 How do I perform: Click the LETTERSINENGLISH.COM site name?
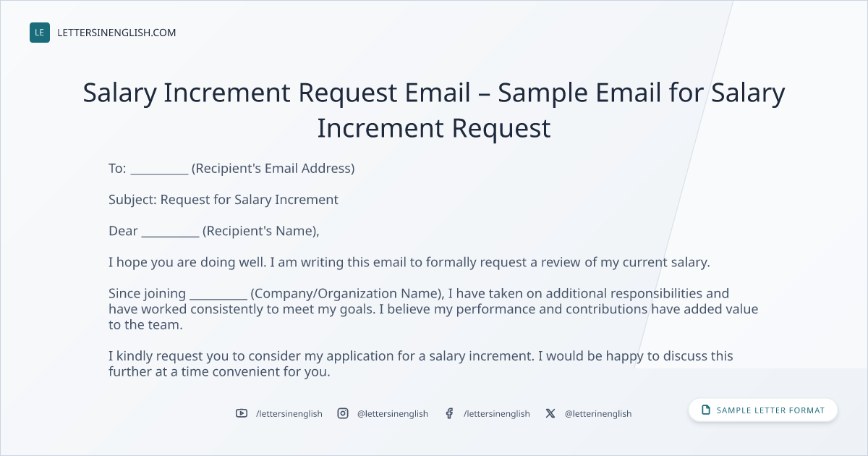116,33
